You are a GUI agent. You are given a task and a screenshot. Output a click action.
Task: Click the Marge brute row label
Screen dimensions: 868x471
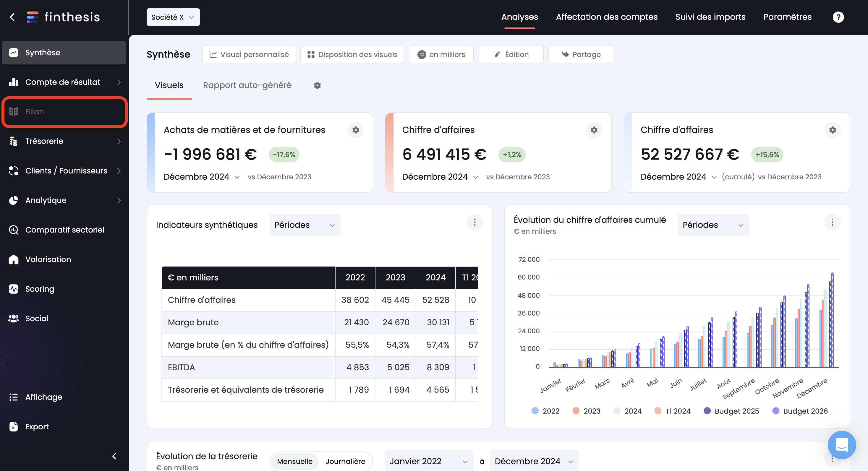click(x=193, y=323)
